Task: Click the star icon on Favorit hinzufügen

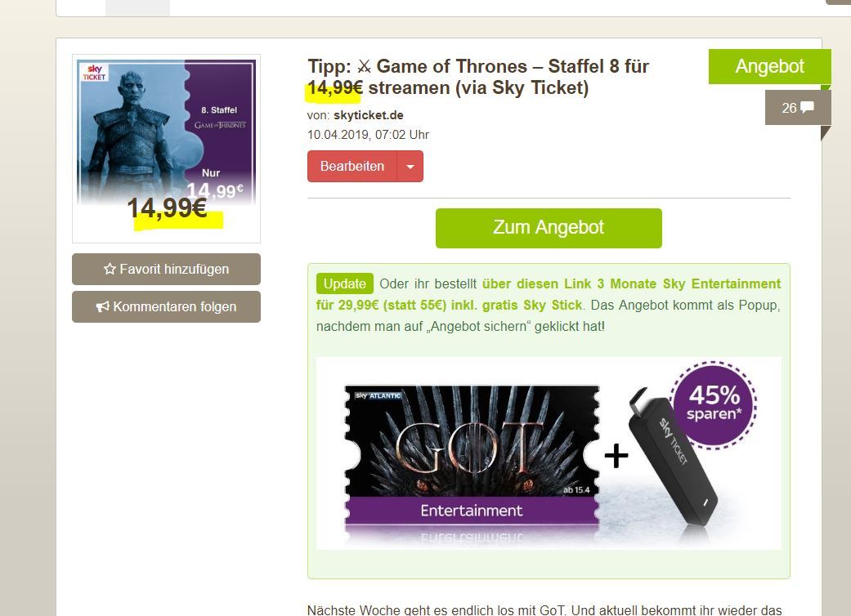Action: coord(110,269)
